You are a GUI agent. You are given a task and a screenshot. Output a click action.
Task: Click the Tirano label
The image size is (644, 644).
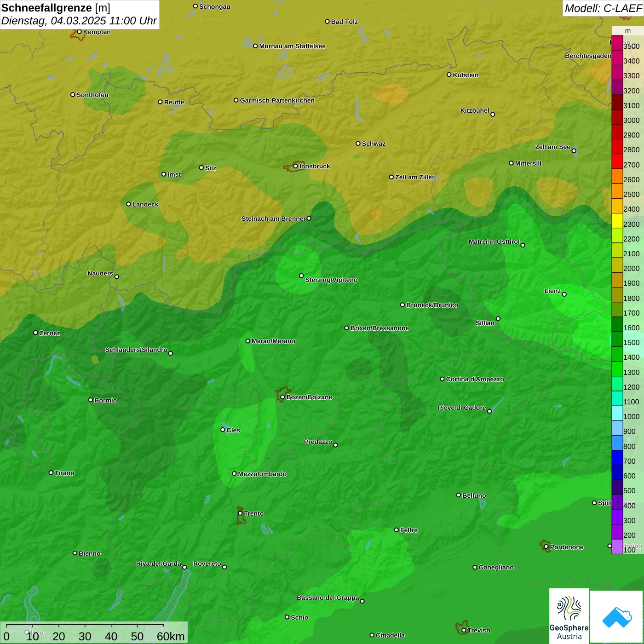(x=64, y=473)
